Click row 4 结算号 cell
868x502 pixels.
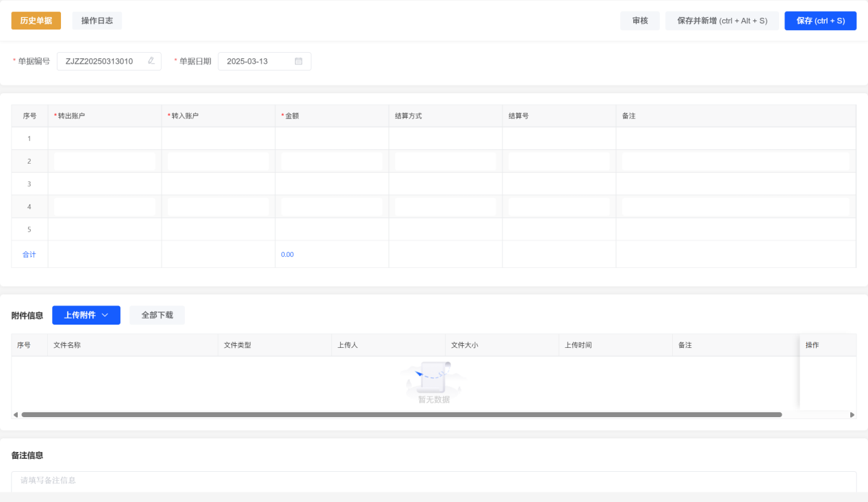[559, 206]
